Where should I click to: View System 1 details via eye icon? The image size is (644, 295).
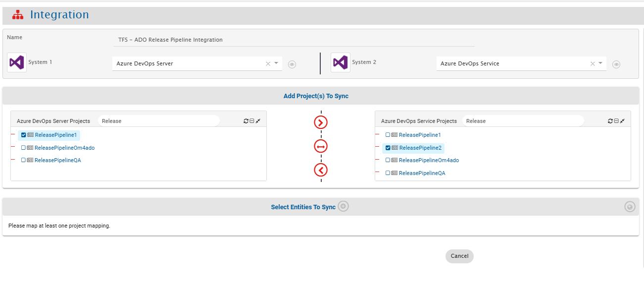[x=292, y=64]
